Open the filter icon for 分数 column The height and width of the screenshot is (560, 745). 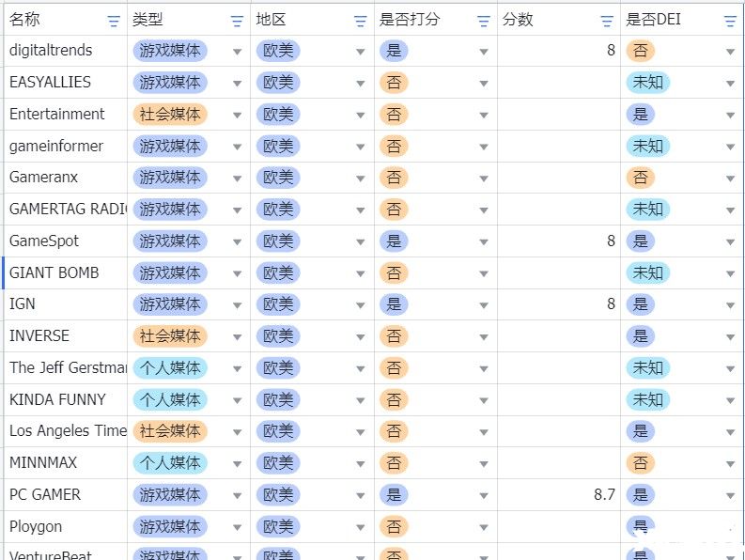(x=607, y=21)
